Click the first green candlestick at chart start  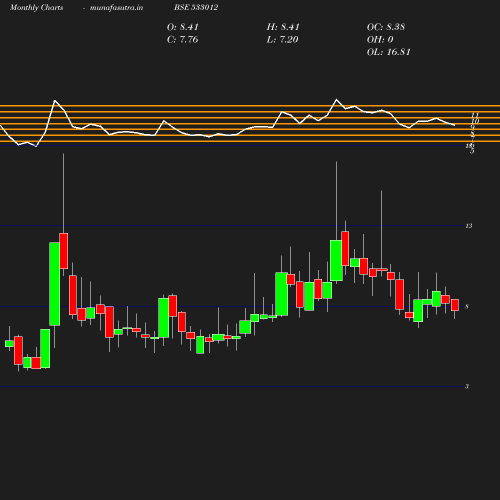click(9, 344)
